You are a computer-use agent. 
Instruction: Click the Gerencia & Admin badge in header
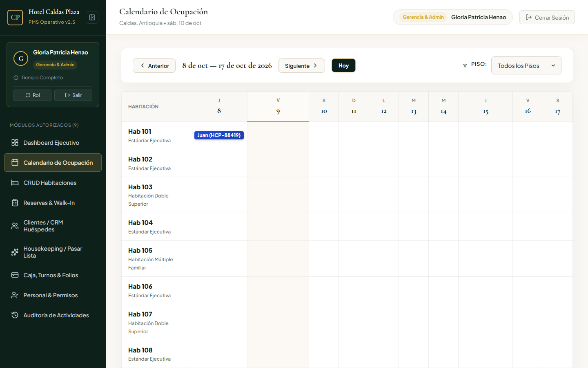(423, 17)
